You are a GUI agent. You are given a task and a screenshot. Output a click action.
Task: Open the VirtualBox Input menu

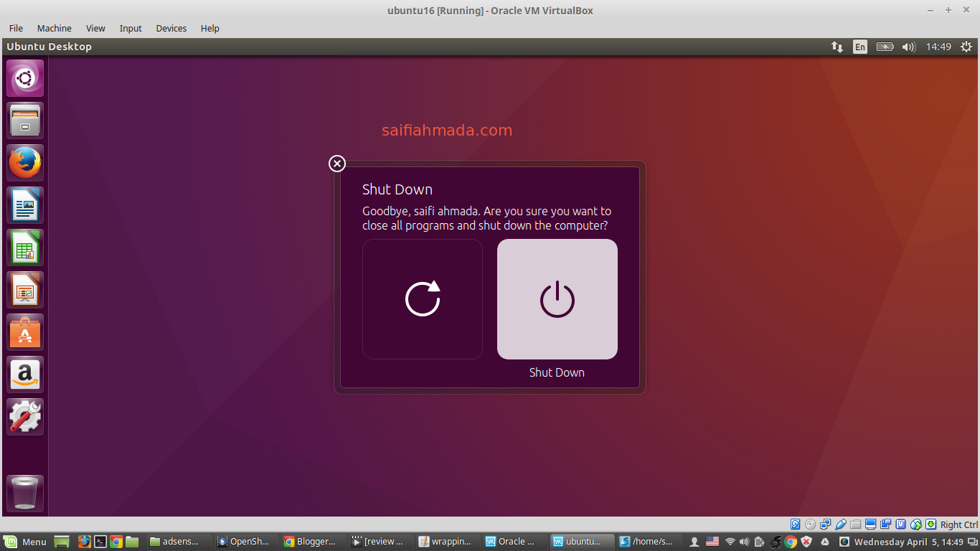pos(131,28)
